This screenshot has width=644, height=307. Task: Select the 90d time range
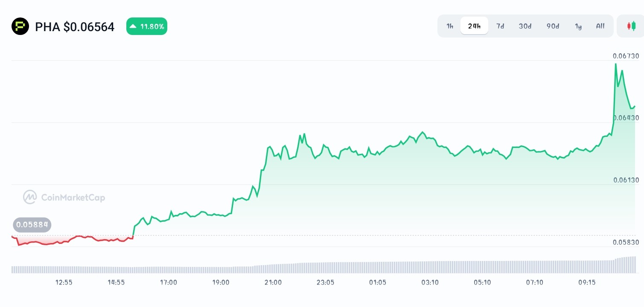coord(553,26)
